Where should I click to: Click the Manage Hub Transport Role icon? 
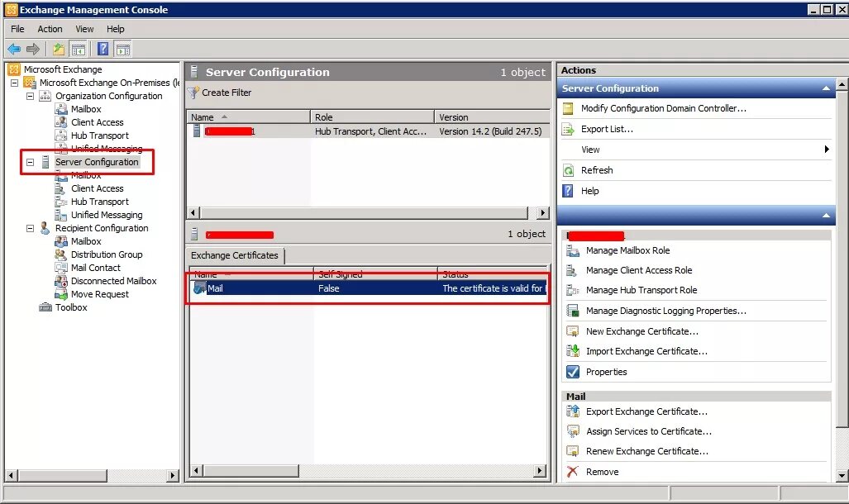pos(572,291)
